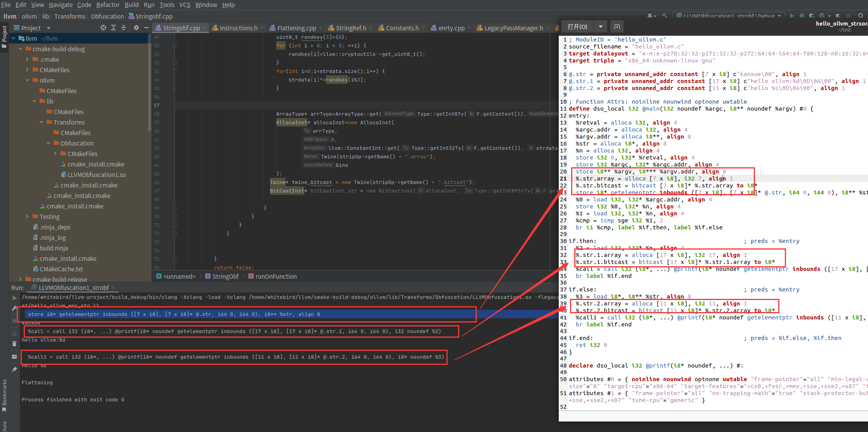Hide the Project panel with the minimize dash icon
This screenshot has height=432, width=868.
(146, 28)
